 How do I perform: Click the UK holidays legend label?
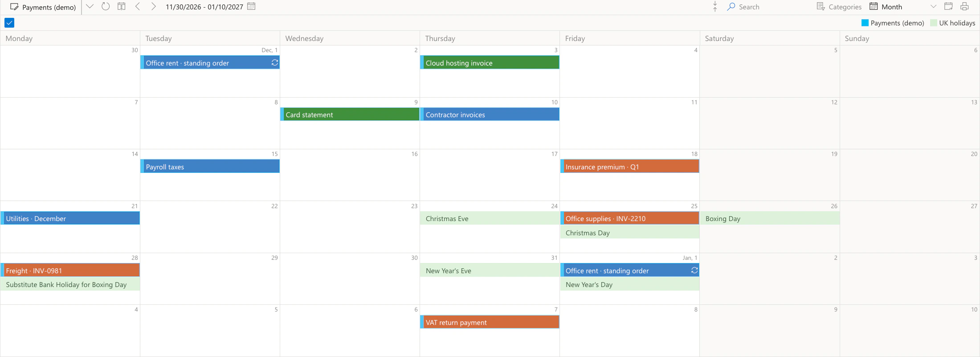pos(957,23)
